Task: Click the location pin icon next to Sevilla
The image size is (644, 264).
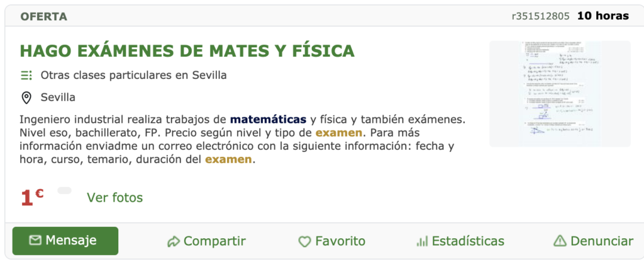Action: tap(26, 98)
